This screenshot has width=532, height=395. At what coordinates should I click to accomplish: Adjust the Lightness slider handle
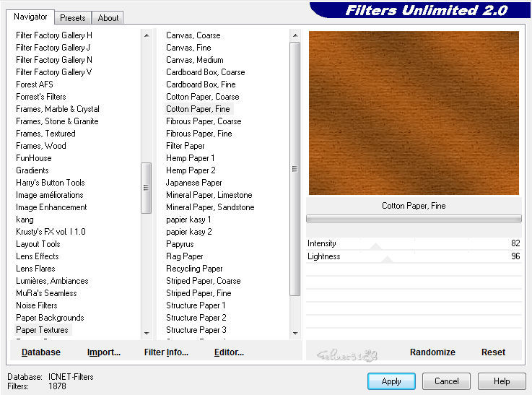(387, 259)
